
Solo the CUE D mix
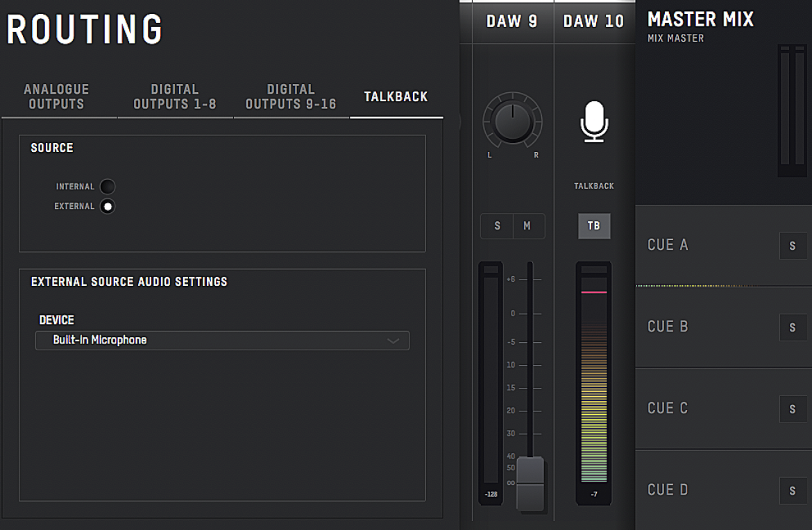coord(793,490)
